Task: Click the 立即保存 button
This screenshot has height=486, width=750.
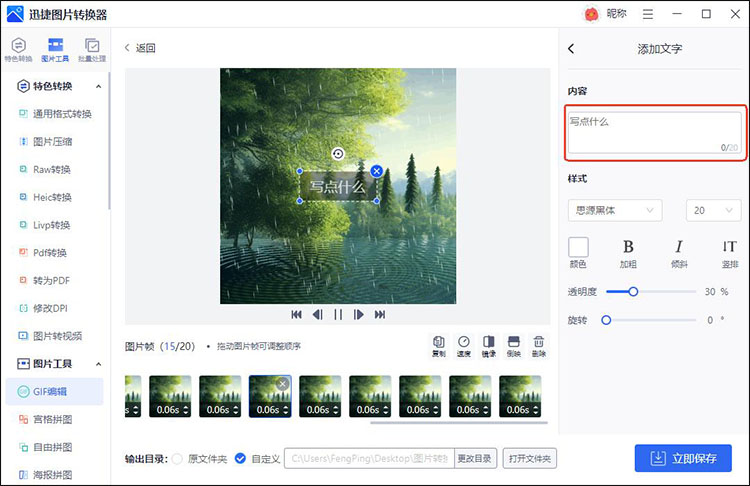Action: tap(683, 458)
